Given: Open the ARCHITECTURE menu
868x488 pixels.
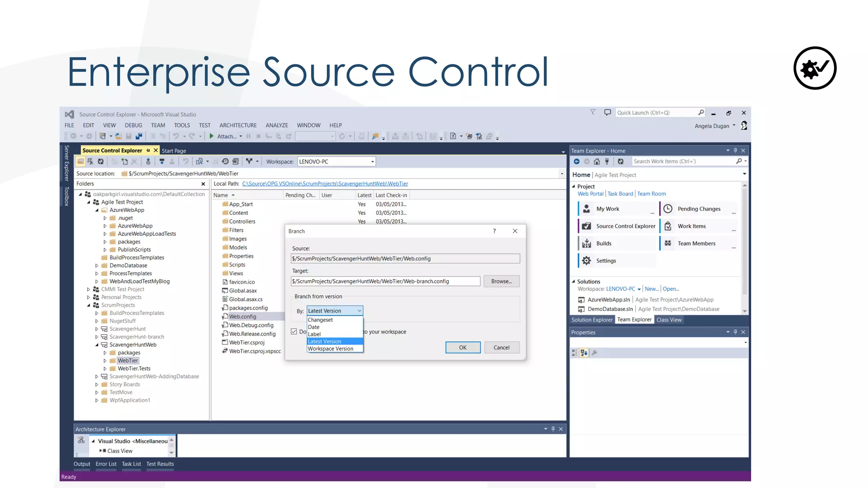Looking at the screenshot, I should (x=238, y=125).
